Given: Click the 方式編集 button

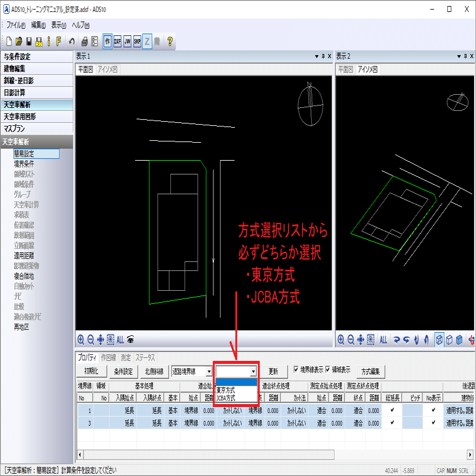Looking at the screenshot, I should (370, 372).
